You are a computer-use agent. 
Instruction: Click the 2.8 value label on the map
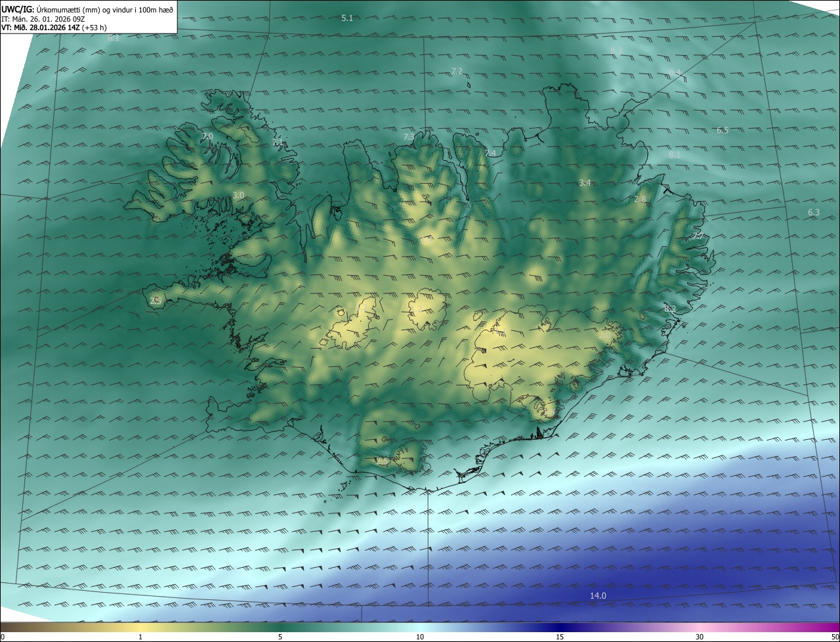point(640,200)
